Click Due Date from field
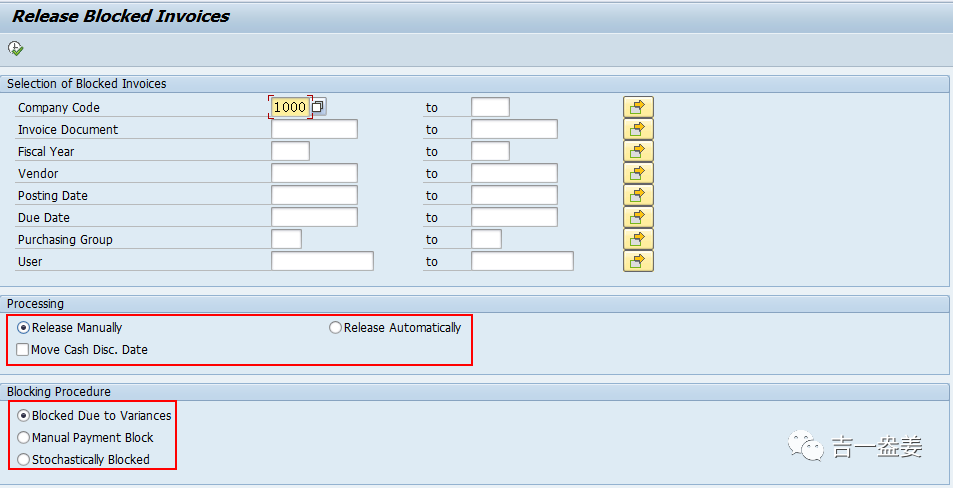953x488 pixels. pyautogui.click(x=314, y=217)
